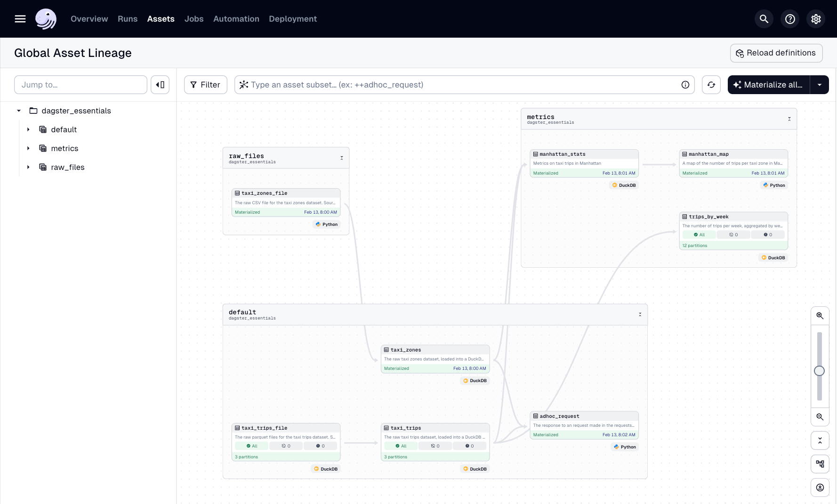The image size is (837, 504).
Task: Open the help question-mark icon
Action: 790,19
